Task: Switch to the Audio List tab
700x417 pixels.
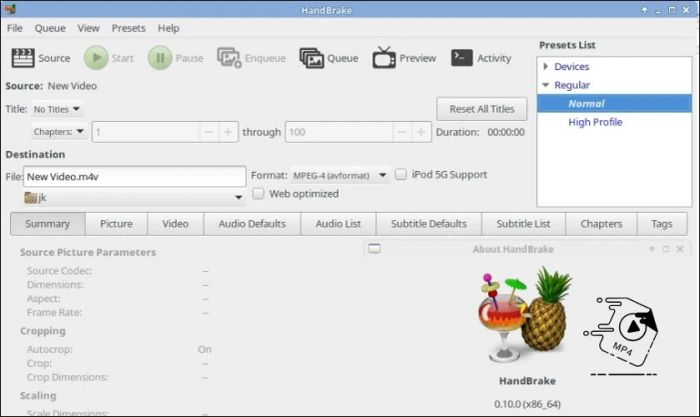Action: tap(338, 224)
